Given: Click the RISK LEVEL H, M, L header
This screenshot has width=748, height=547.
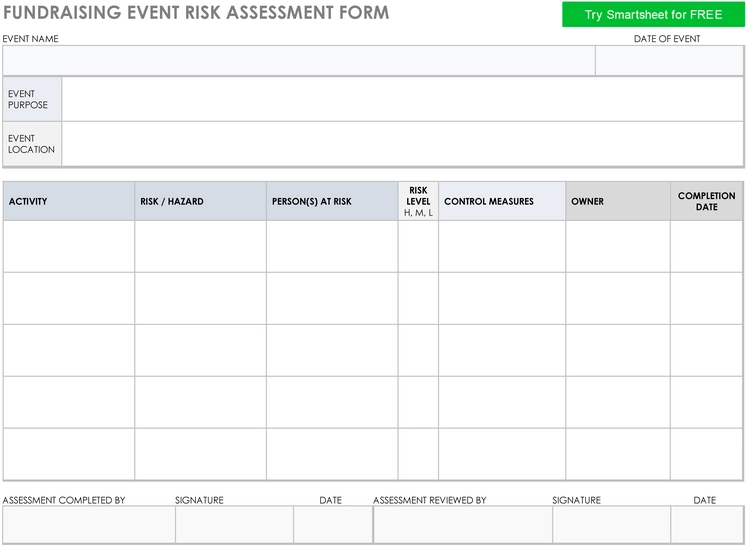Looking at the screenshot, I should pyautogui.click(x=418, y=201).
